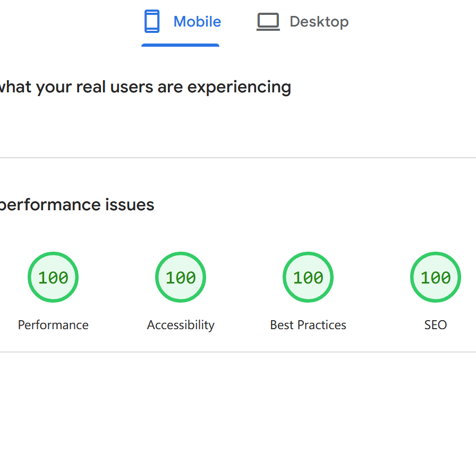Click the Accessibility label text
The height and width of the screenshot is (455, 476).
181,325
